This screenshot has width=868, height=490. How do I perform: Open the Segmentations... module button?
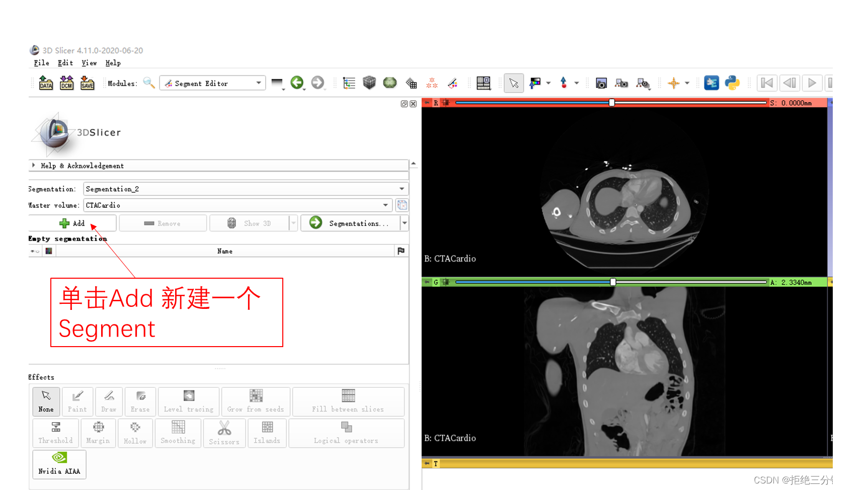point(351,223)
